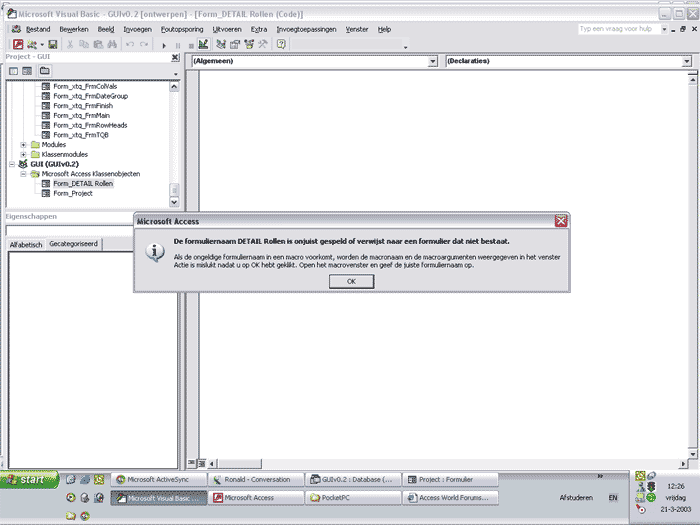Image resolution: width=700 pixels, height=525 pixels.
Task: Click the Find binoculars icon
Action: click(112, 44)
